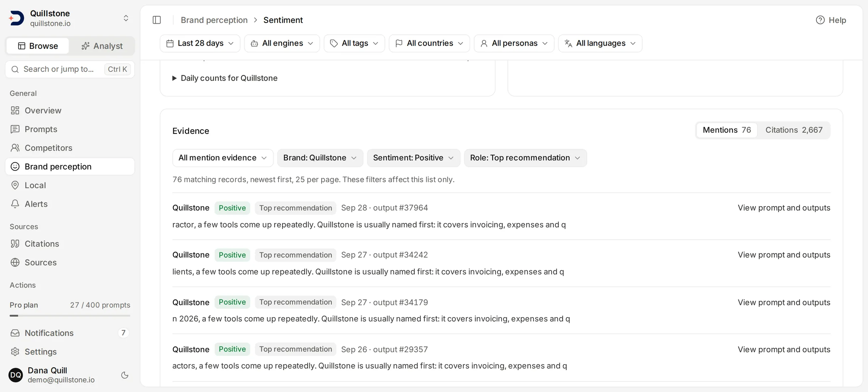The image size is (868, 392).
Task: Switch to Analyst mode
Action: click(x=102, y=46)
